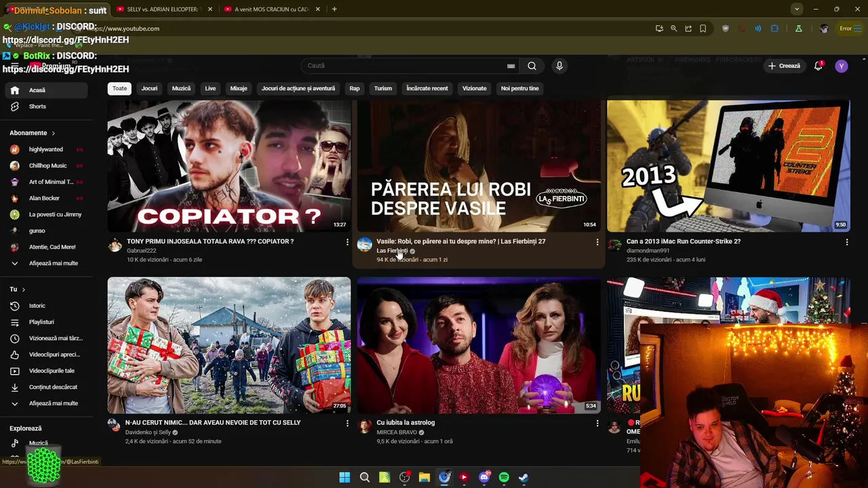The width and height of the screenshot is (868, 488).
Task: Open the diamondman991 channel link
Action: tap(648, 251)
